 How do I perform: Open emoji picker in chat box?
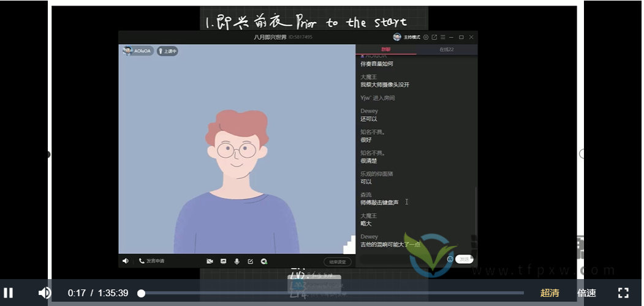(450, 259)
